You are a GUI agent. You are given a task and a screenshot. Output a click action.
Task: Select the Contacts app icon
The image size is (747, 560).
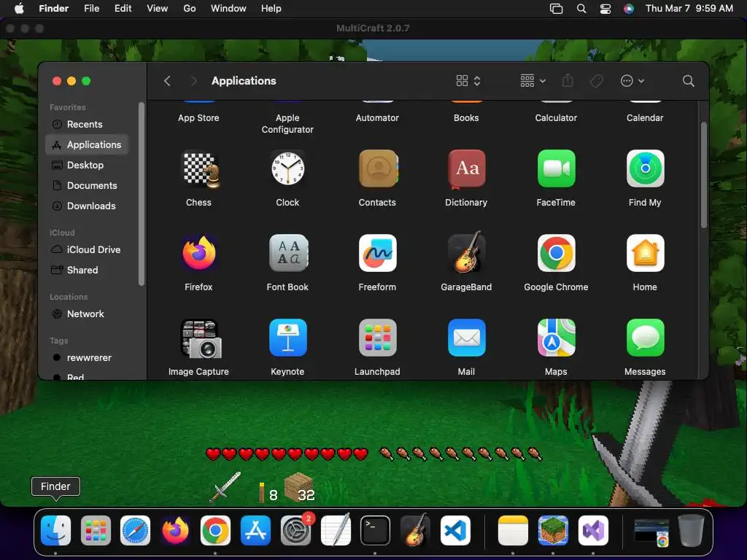pos(377,168)
